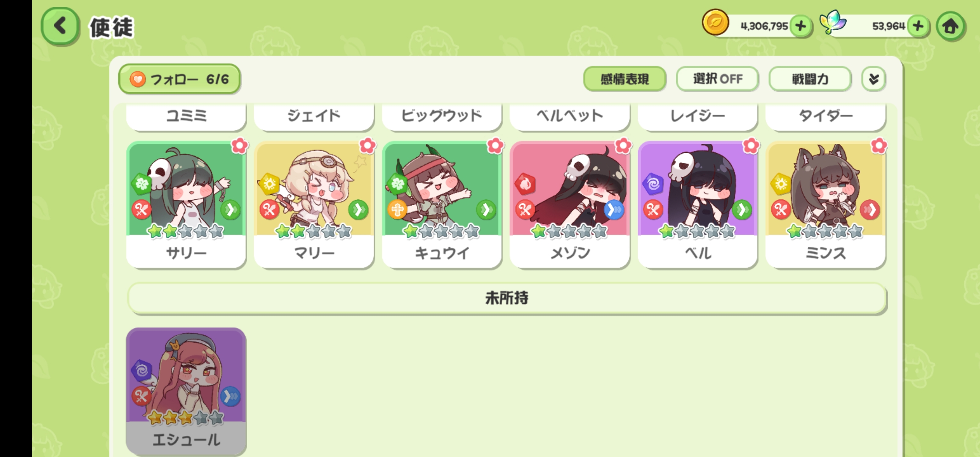Tap the green back arrow icon
The height and width of the screenshot is (457, 980).
click(x=60, y=26)
